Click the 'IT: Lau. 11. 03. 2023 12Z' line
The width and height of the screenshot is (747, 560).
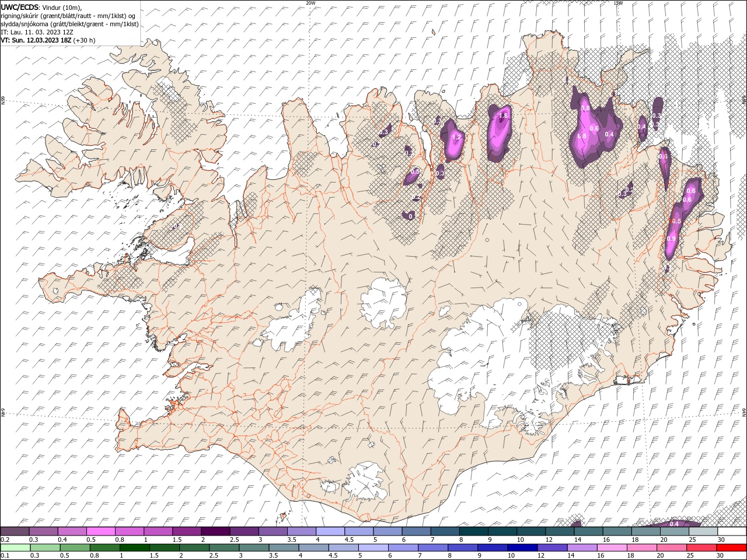(x=37, y=32)
